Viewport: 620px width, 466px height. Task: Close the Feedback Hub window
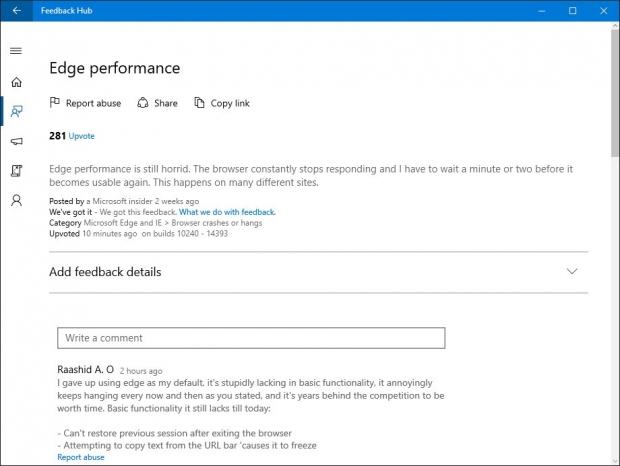(x=603, y=11)
